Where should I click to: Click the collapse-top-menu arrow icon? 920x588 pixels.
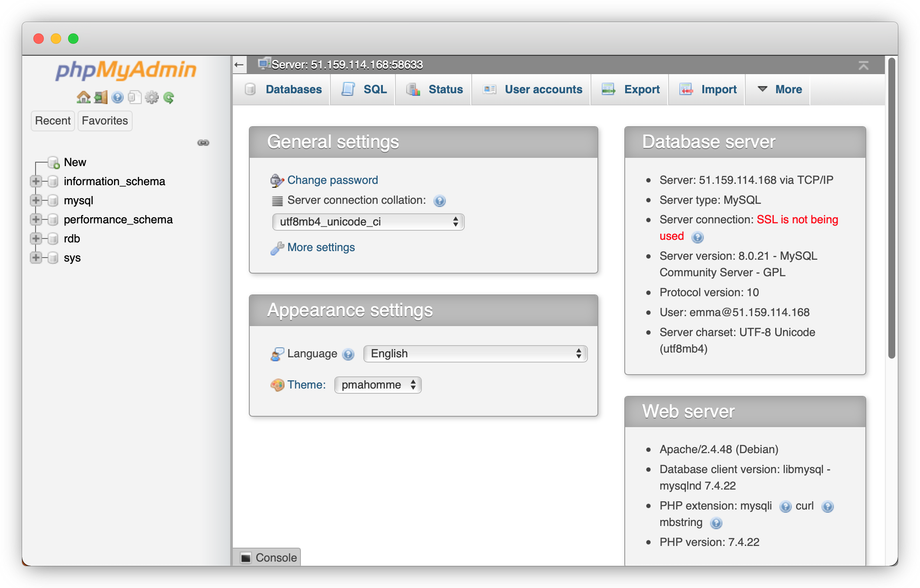(863, 65)
